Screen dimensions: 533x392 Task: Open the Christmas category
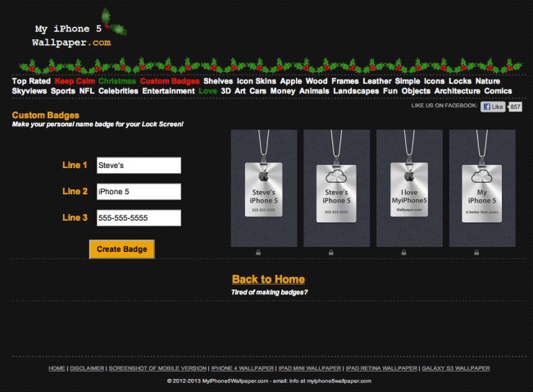117,81
